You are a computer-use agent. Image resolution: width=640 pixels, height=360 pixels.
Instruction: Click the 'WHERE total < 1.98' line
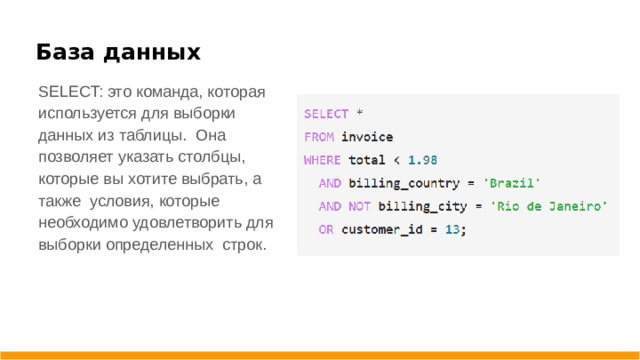371,160
